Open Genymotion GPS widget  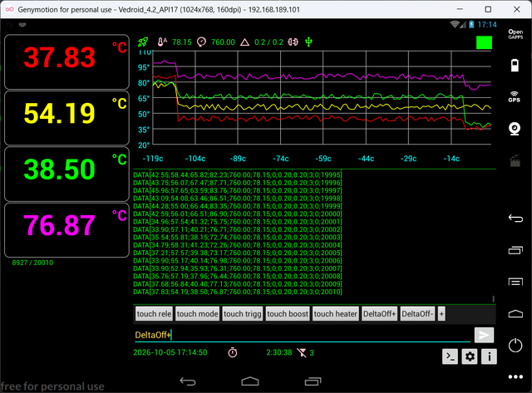[x=515, y=96]
